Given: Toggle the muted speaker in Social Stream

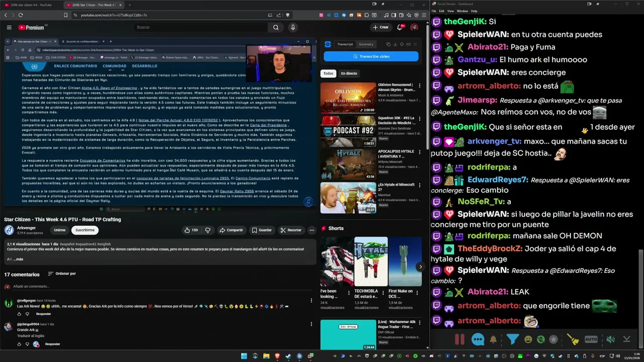Looking at the screenshot, I should [x=610, y=339].
